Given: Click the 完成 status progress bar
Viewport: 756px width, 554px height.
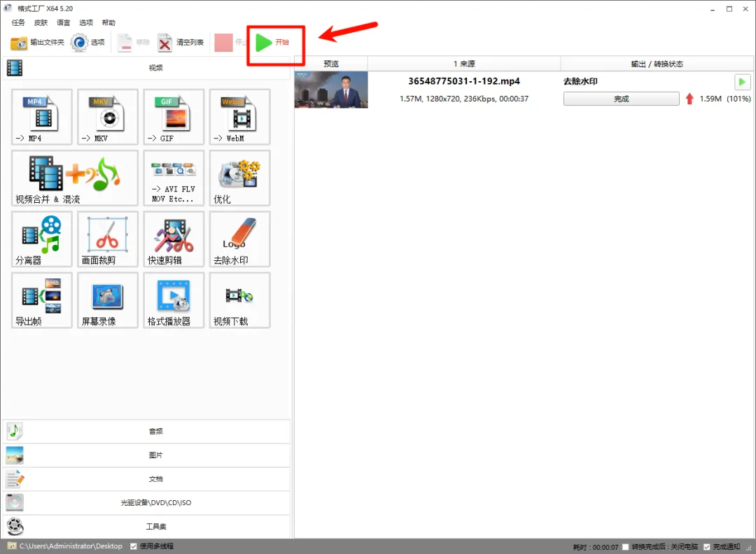Looking at the screenshot, I should [622, 99].
